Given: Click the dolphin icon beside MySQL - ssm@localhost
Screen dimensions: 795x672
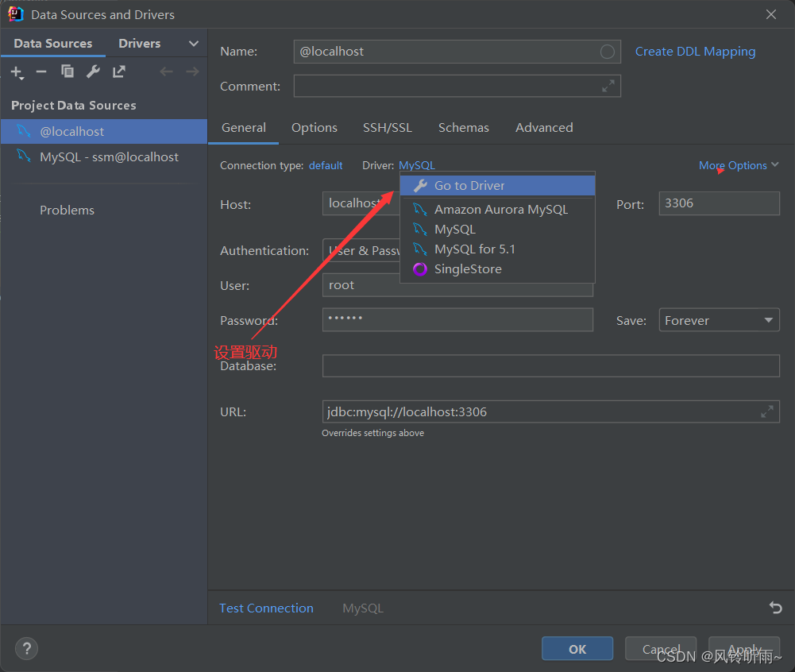Looking at the screenshot, I should (x=24, y=156).
